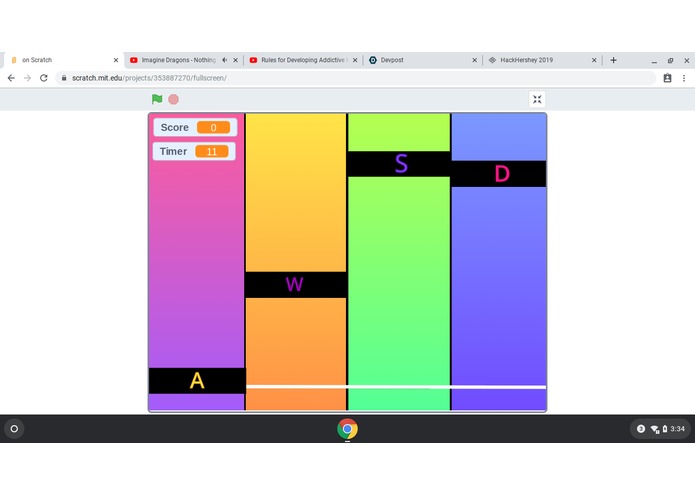Viewport: 695px width, 494px height.
Task: Click the Timer display
Action: tap(194, 152)
